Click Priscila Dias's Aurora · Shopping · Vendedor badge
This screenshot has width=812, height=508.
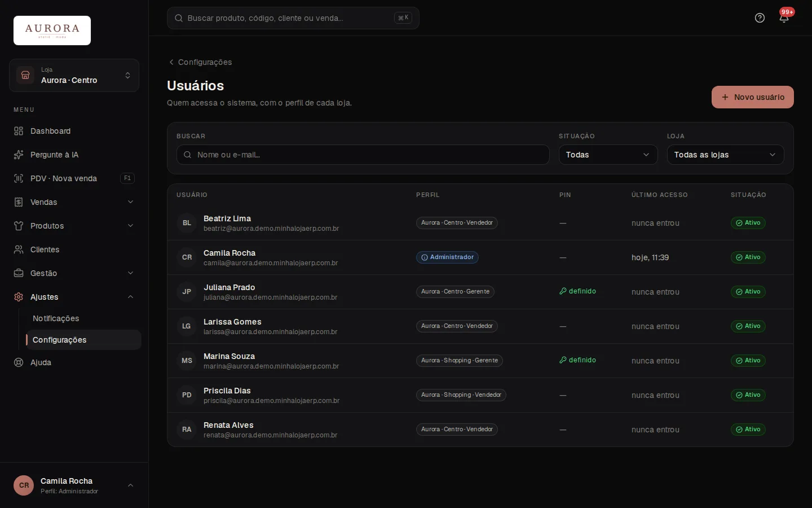(461, 395)
